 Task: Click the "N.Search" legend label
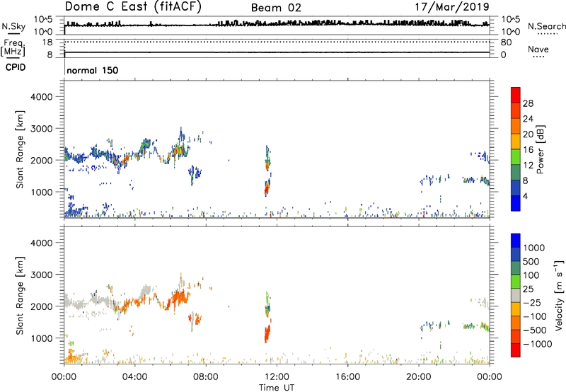[546, 26]
